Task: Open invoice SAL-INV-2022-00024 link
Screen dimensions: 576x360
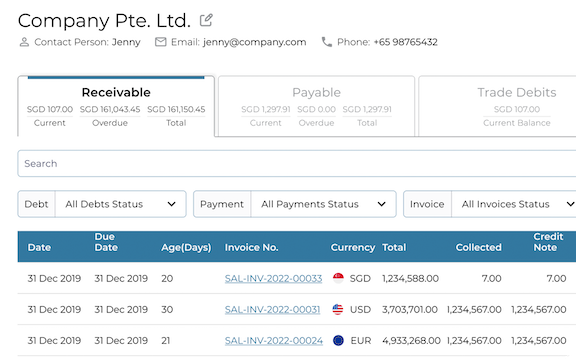Action: pyautogui.click(x=274, y=341)
